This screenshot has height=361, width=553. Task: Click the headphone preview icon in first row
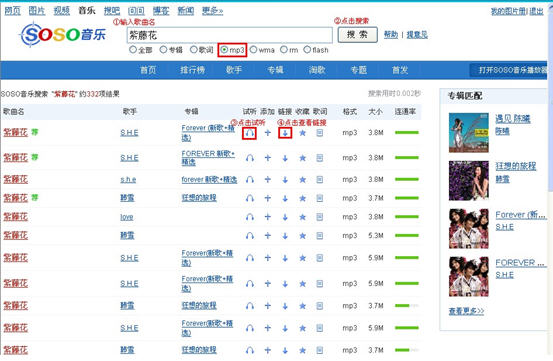[250, 133]
